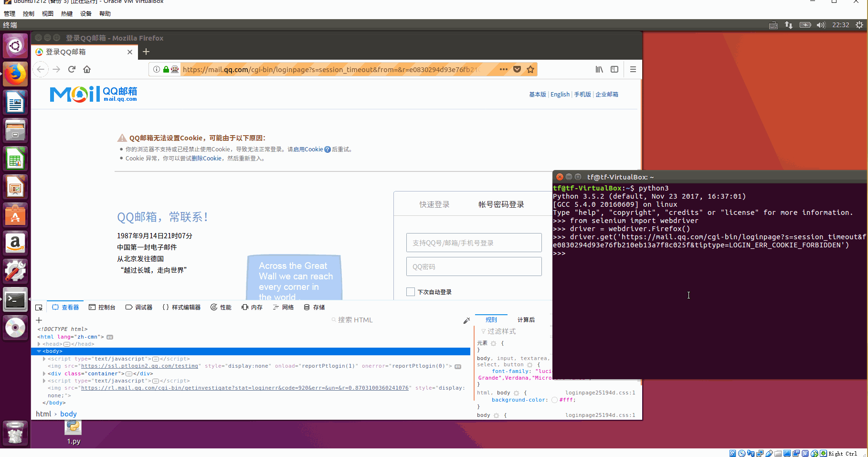
Task: Reload the current Firefox page
Action: coord(72,69)
